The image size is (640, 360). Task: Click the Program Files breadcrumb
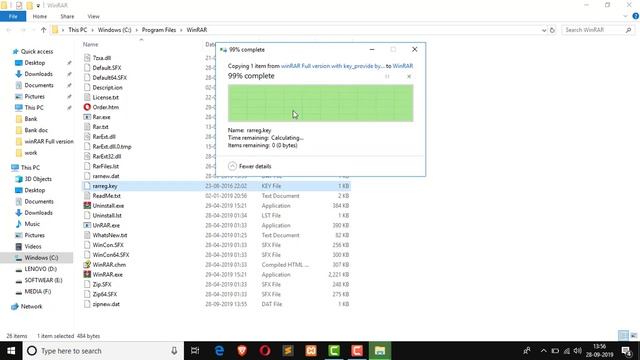pyautogui.click(x=159, y=30)
